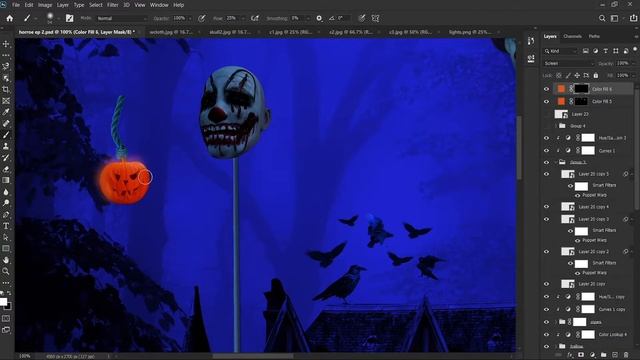Select the Move tool
The height and width of the screenshot is (360, 640).
point(6,44)
